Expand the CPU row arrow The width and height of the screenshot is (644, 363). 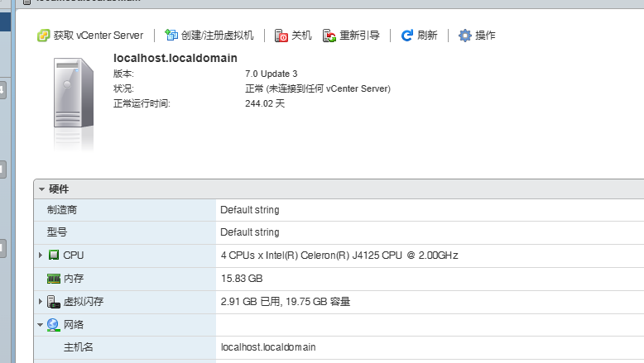(41, 256)
